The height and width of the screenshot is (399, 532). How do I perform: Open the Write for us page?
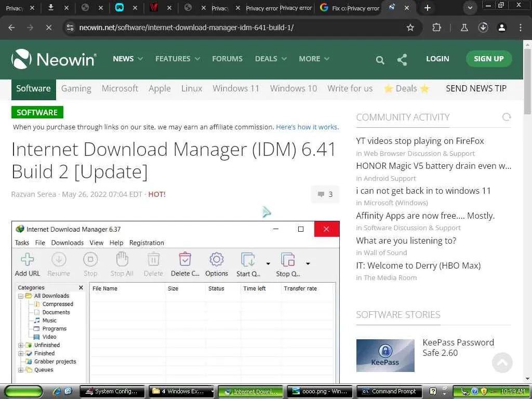click(x=350, y=88)
